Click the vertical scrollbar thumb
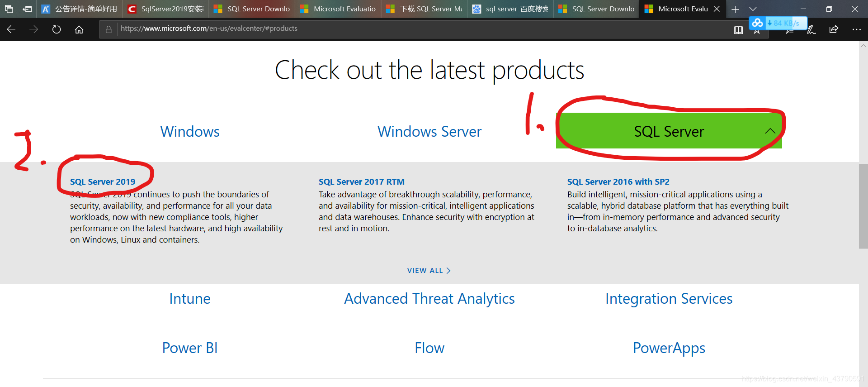868x387 pixels. (x=863, y=206)
